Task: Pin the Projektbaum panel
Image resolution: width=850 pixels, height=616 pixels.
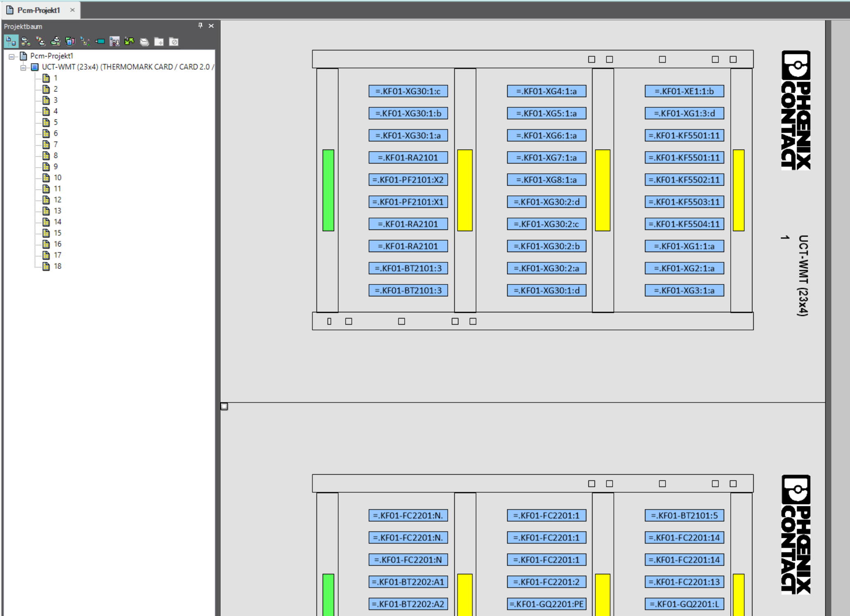Action: pyautogui.click(x=200, y=26)
